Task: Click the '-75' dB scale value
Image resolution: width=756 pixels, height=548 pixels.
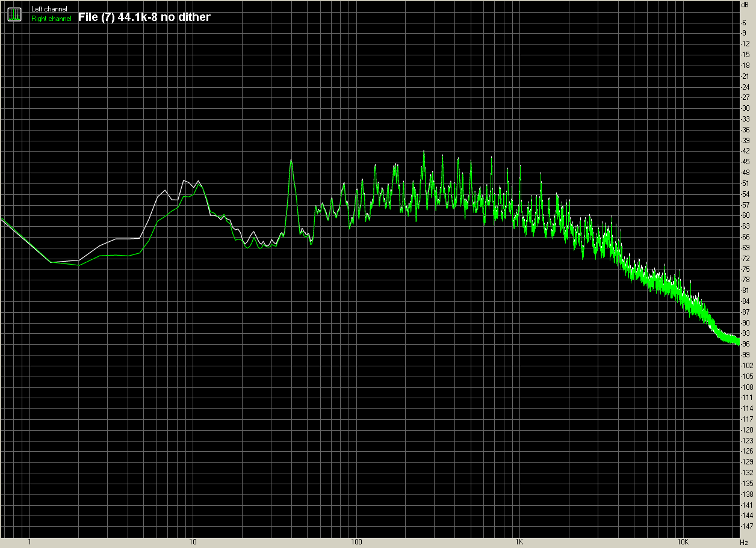Action: tap(745, 269)
